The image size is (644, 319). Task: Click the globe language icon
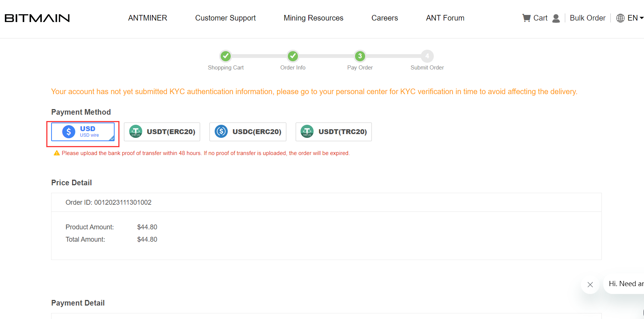point(620,18)
